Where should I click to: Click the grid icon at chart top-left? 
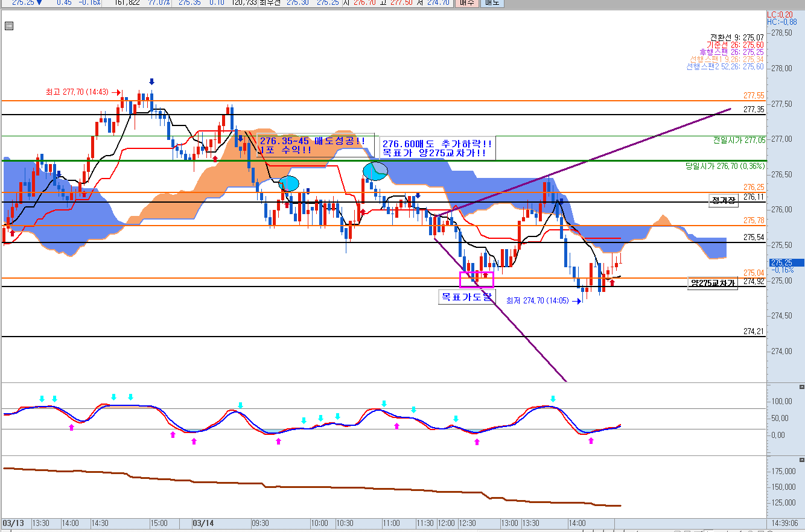(x=8, y=26)
